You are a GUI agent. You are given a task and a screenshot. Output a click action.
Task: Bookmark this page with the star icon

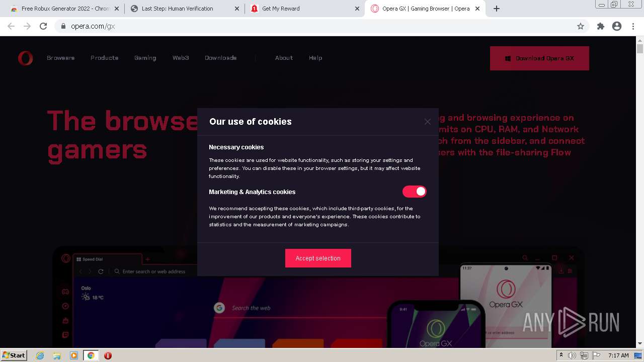(581, 26)
